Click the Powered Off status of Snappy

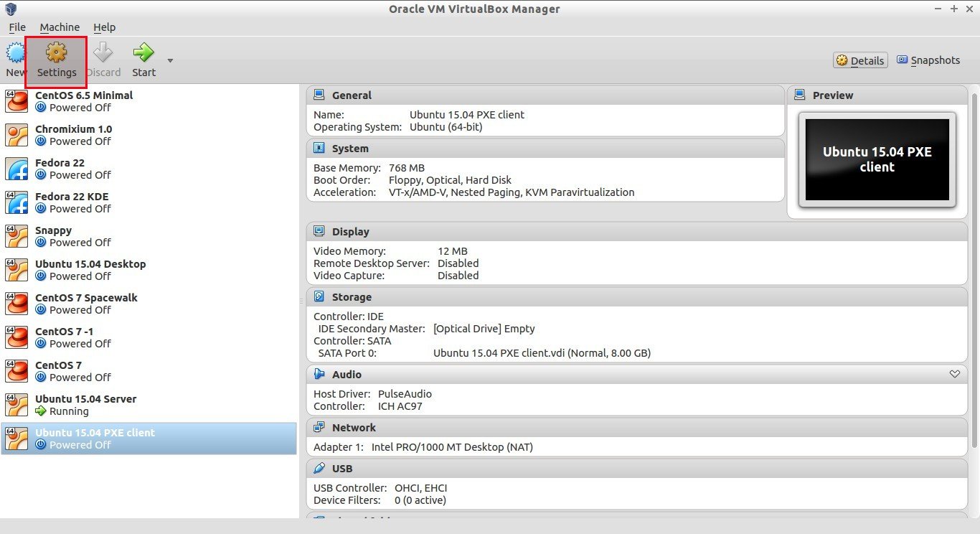(x=80, y=243)
